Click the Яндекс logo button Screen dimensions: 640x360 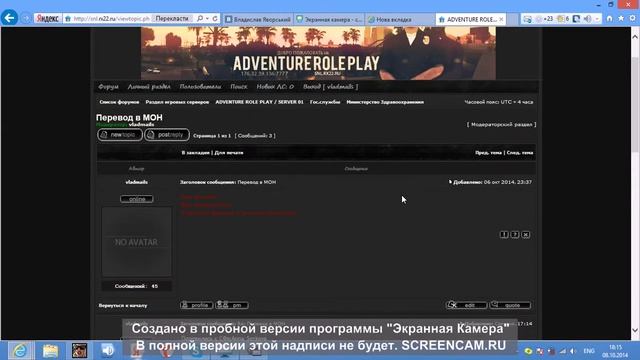47,18
